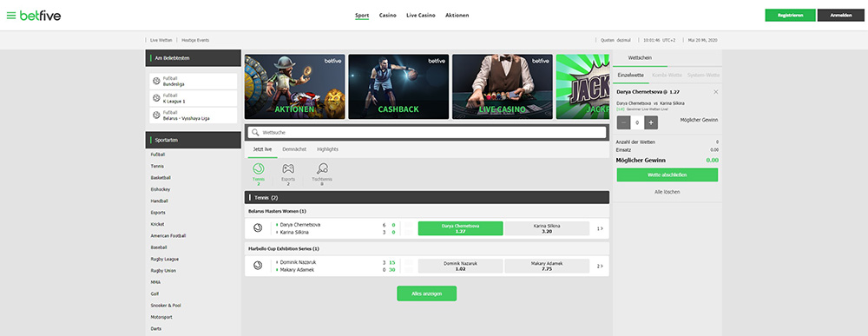Open the Heutige Events link
This screenshot has height=336, width=868.
pos(195,41)
